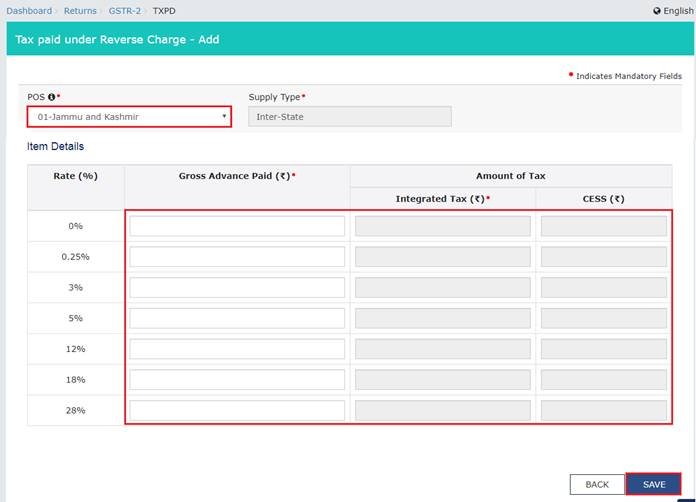Viewport: 696px width, 502px height.
Task: Click Gross Advance Paid field for 5%
Action: [237, 318]
